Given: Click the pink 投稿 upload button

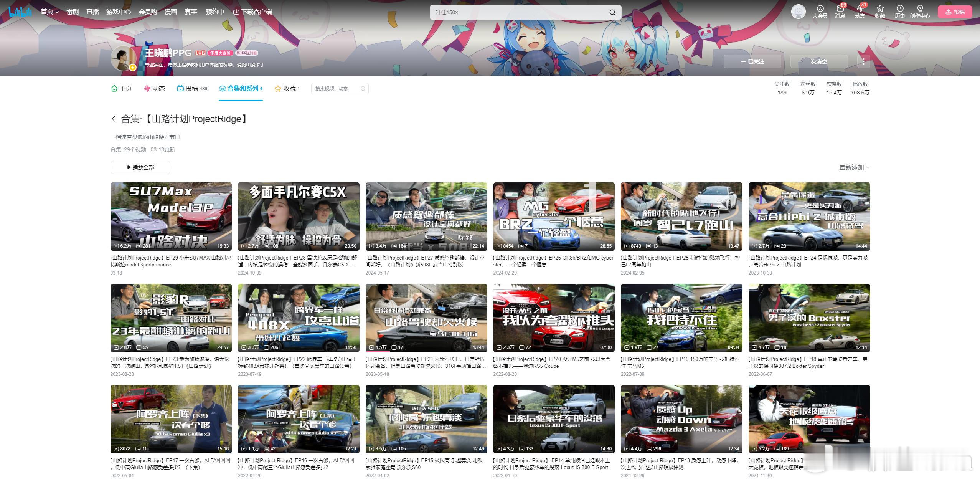Looking at the screenshot, I should coord(955,12).
